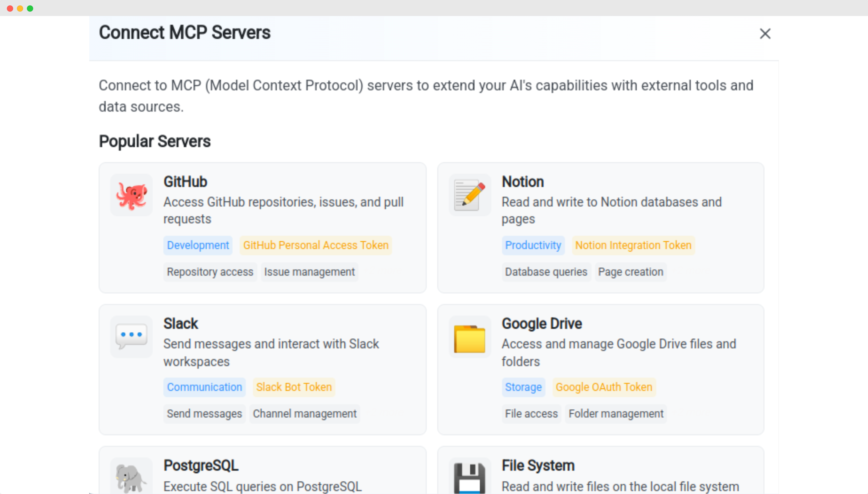This screenshot has width=868, height=494.
Task: Click the PostgreSQL description about SQL queries
Action: pos(262,486)
